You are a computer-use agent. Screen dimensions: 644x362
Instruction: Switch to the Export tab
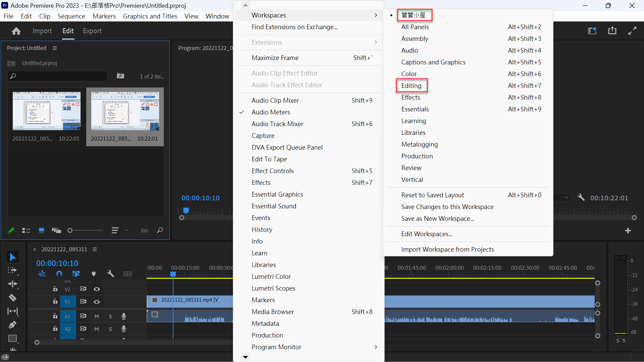point(92,31)
